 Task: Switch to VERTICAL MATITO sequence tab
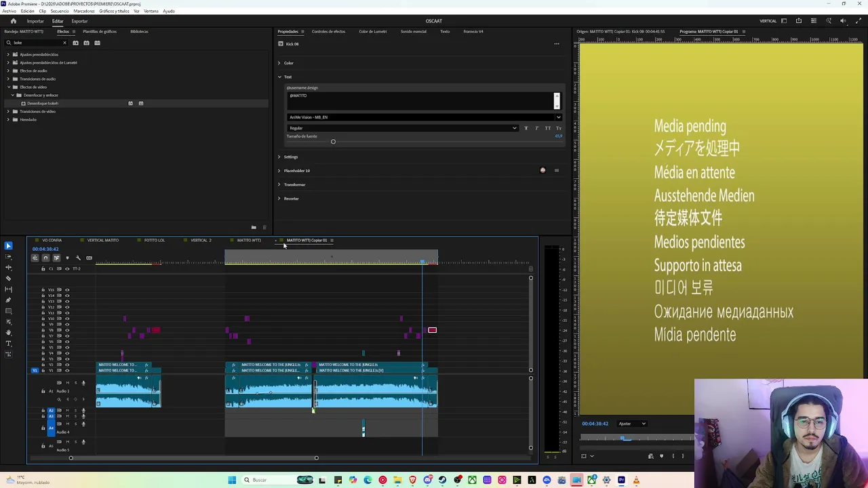pyautogui.click(x=103, y=240)
